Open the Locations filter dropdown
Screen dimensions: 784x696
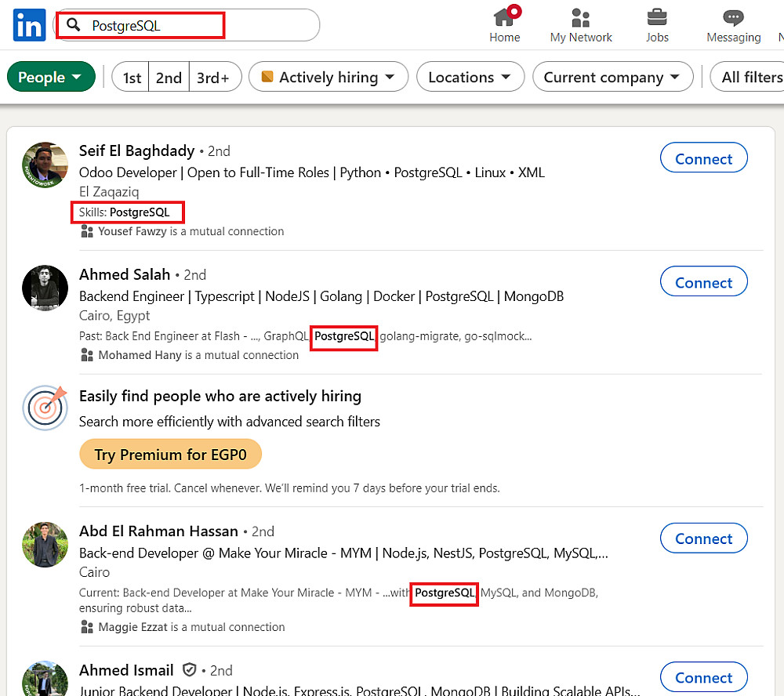point(470,77)
